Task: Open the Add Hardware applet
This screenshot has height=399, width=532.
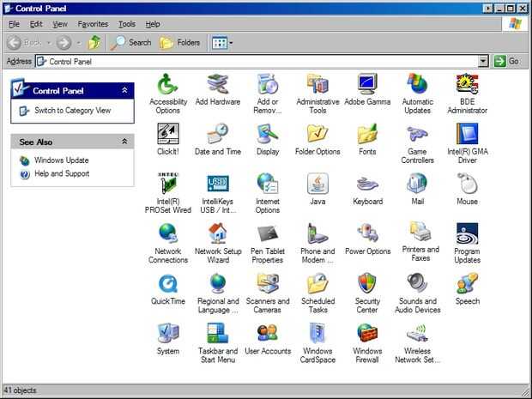Action: tap(217, 84)
